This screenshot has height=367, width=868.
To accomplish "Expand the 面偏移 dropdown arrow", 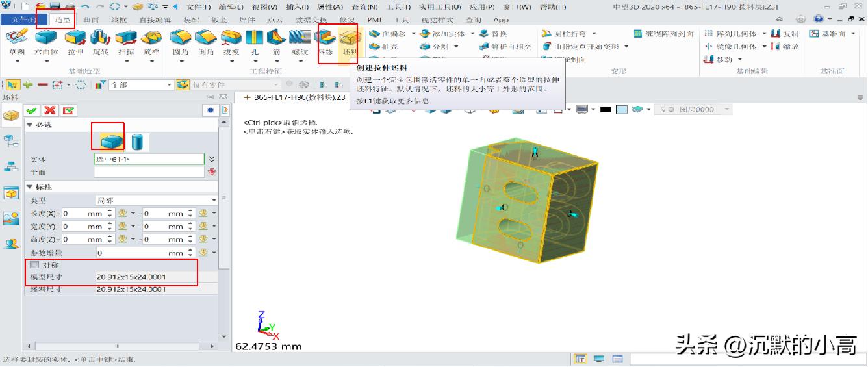I will [412, 34].
